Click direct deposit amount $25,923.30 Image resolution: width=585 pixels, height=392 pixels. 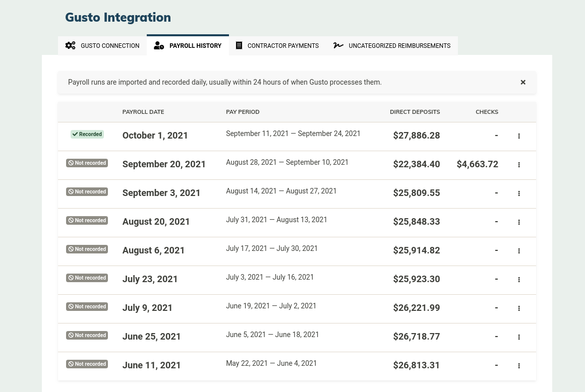coord(417,279)
